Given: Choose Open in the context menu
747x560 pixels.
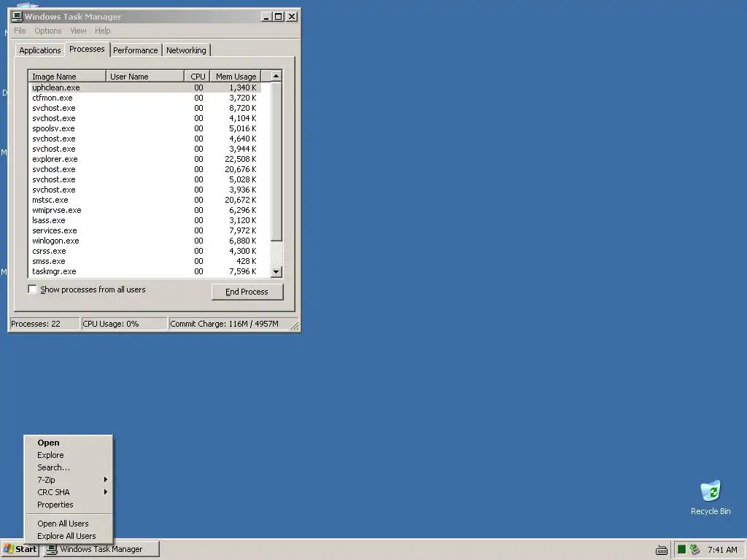Looking at the screenshot, I should [x=69, y=443].
